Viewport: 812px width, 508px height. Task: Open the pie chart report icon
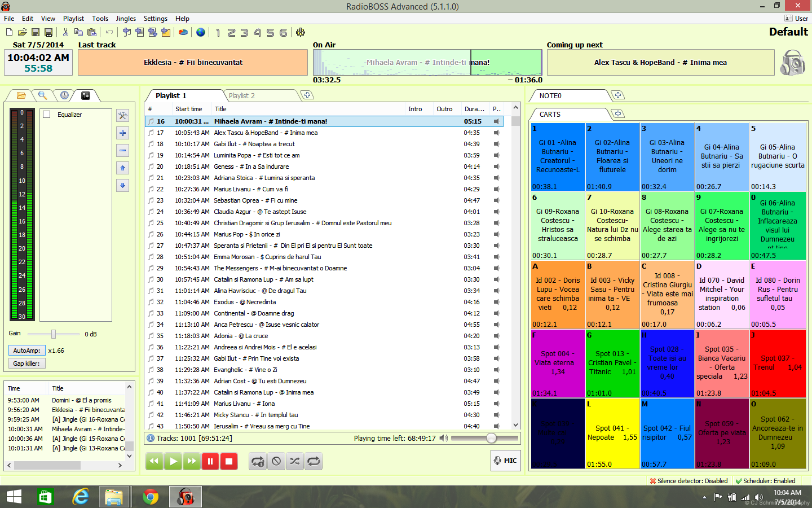point(183,32)
